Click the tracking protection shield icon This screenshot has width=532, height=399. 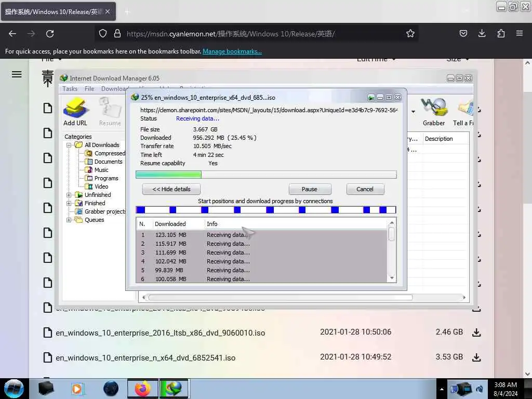click(103, 33)
